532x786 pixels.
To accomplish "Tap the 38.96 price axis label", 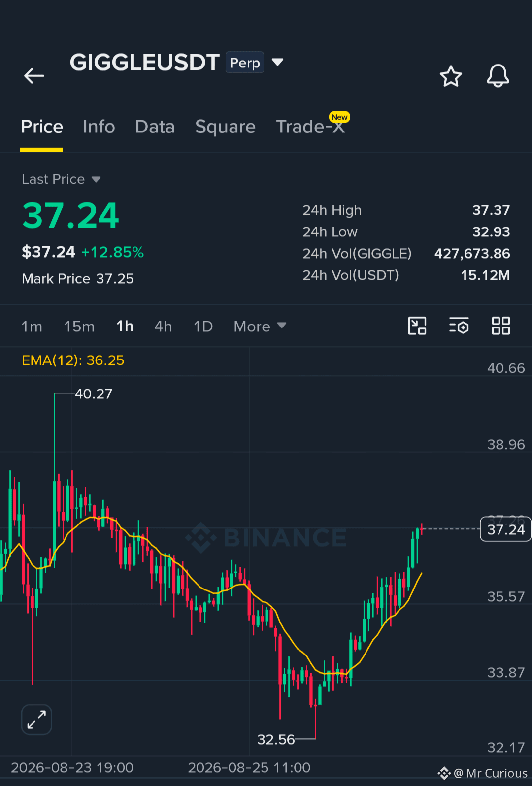I will tap(506, 445).
